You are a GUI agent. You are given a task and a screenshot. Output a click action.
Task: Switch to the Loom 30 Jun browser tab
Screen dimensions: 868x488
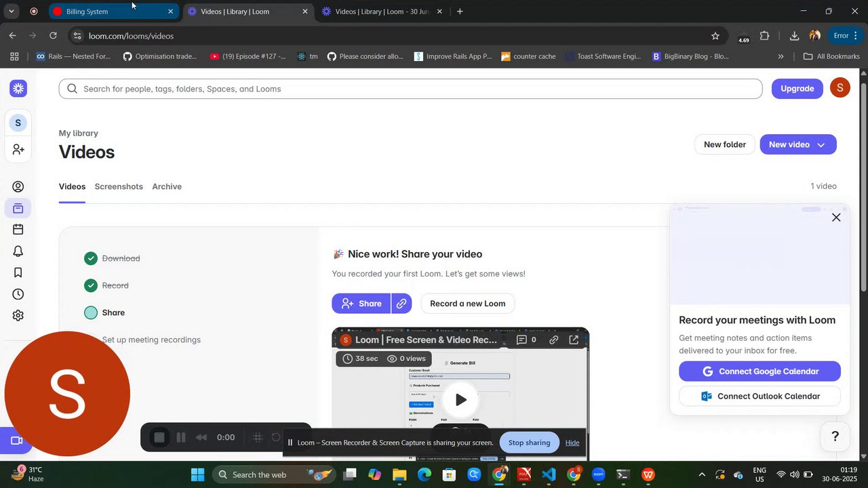382,12
